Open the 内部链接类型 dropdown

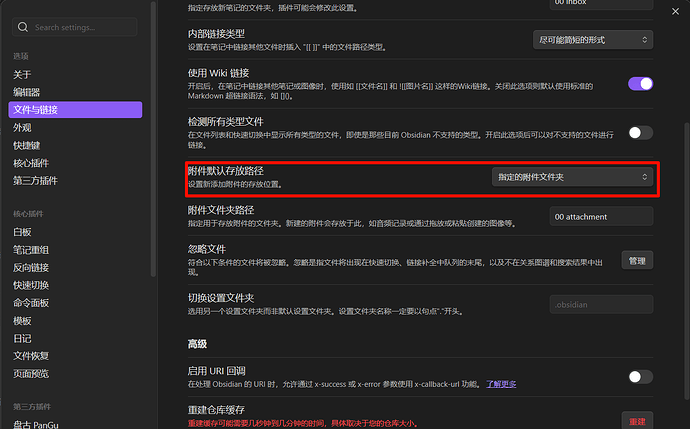tap(593, 40)
